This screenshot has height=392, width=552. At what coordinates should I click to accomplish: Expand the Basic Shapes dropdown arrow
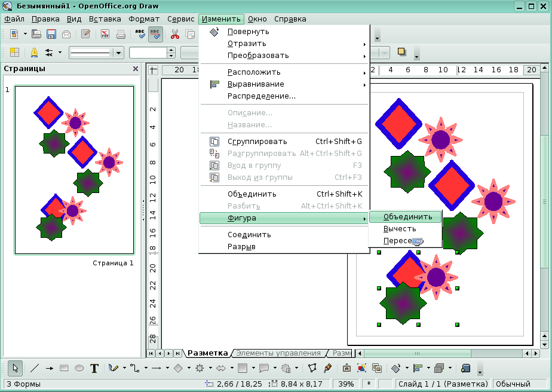[x=188, y=368]
